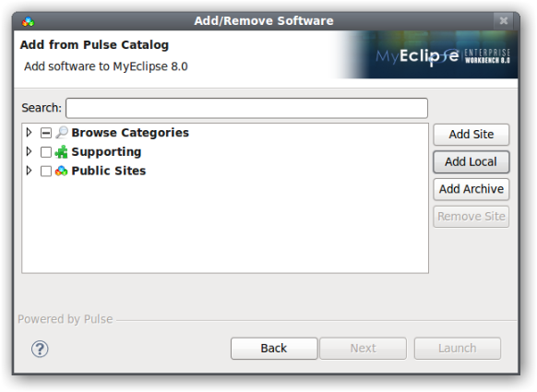Click the Add Local button
This screenshot has height=392, width=537.
[x=471, y=162]
